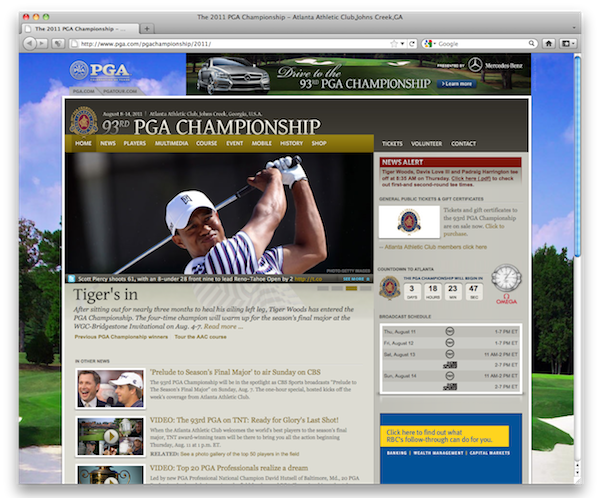
Task: Open the SHOP menu item
Action: click(319, 143)
